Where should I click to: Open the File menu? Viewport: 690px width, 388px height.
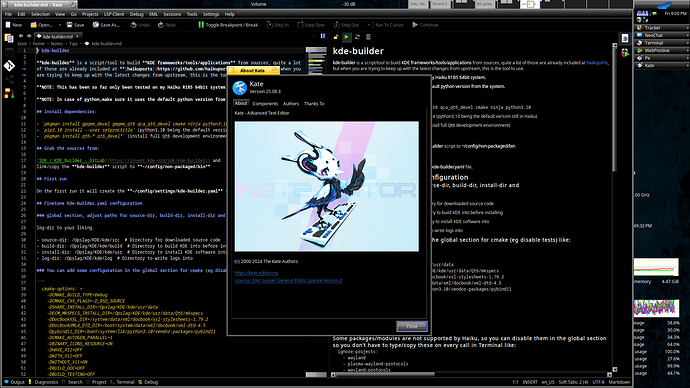pos(8,14)
